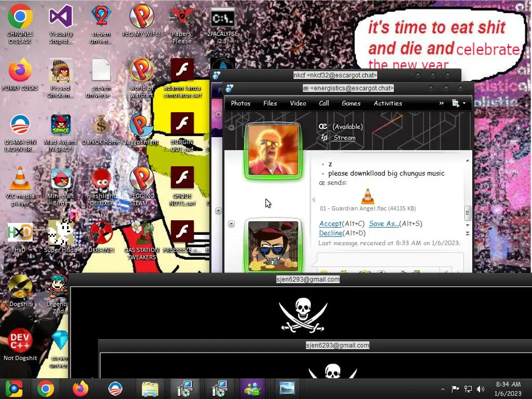The width and height of the screenshot is (532, 399).
Task: Open Files menu in chat window
Action: pos(270,103)
